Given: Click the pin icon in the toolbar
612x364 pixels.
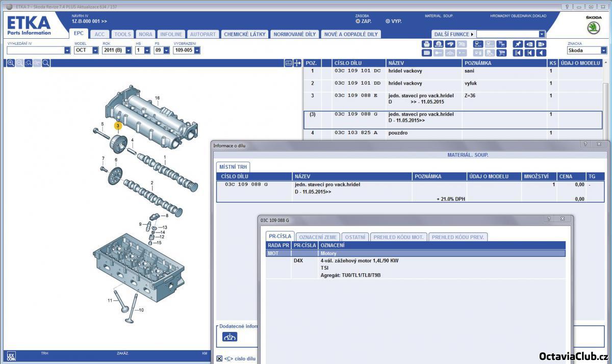Looking at the screenshot, I should pos(518,44).
